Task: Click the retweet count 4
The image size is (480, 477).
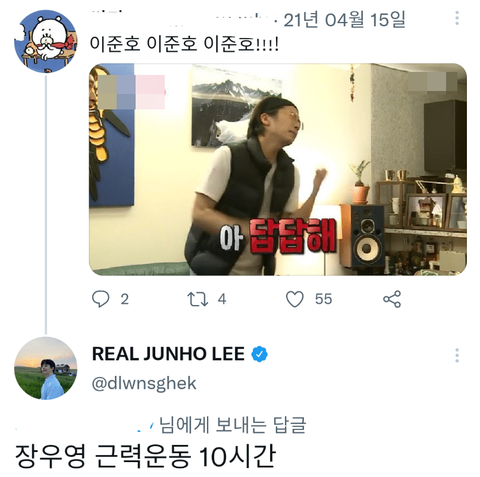Action: coord(222,299)
